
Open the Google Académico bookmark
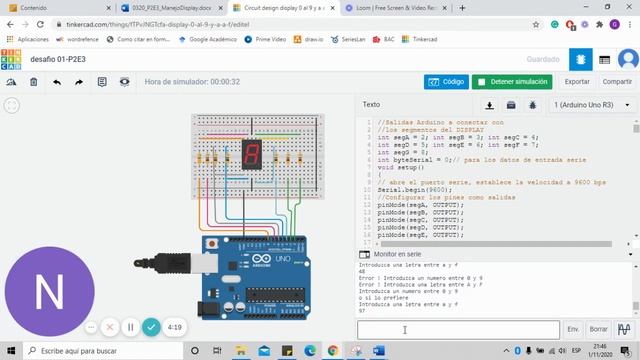click(x=208, y=39)
